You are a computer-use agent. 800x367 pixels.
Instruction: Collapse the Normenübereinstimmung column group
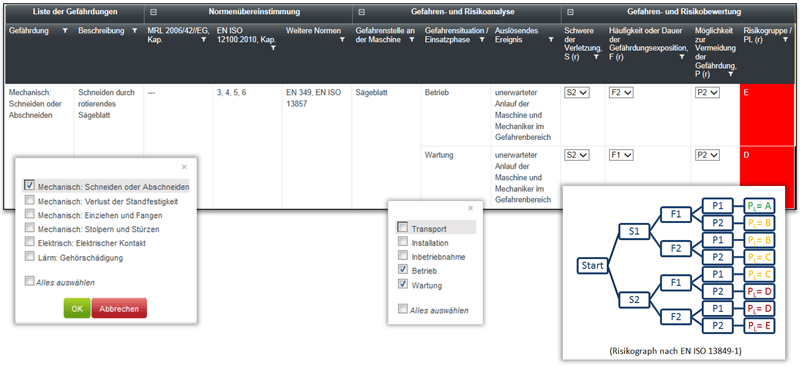[x=153, y=11]
